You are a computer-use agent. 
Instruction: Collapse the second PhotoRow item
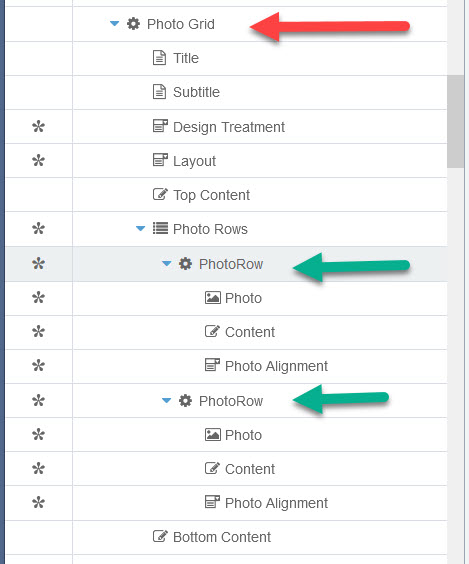click(167, 400)
